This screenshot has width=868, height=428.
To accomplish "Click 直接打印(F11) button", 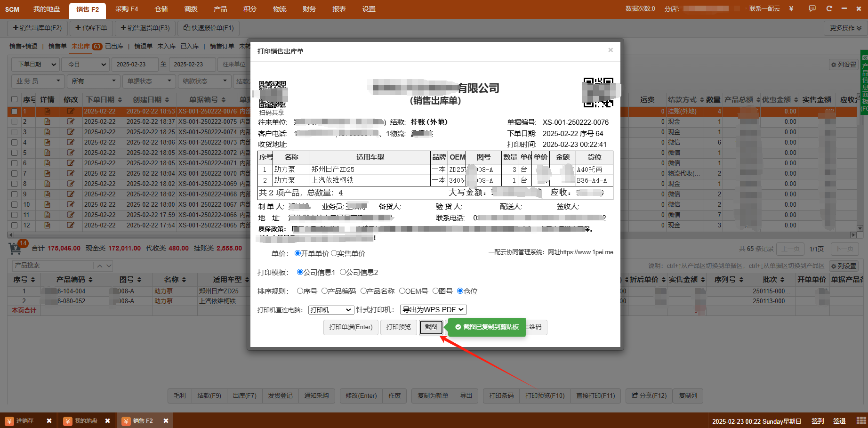I will tap(595, 396).
